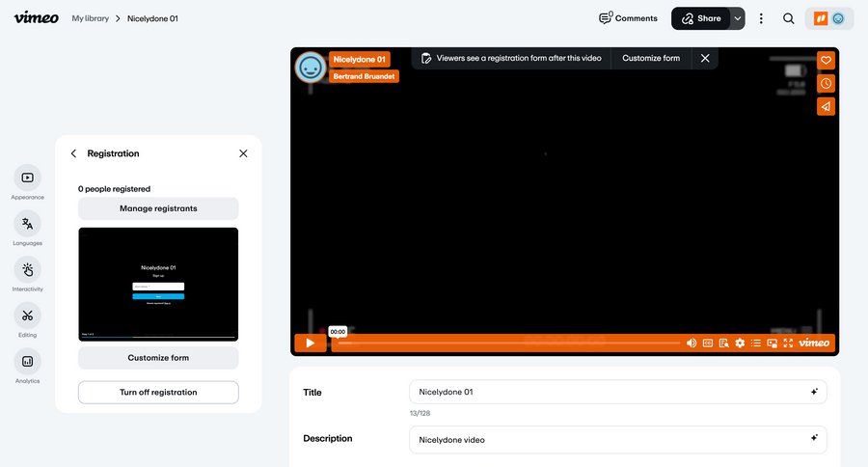This screenshot has height=467, width=868.
Task: Open player settings gear
Action: click(740, 343)
